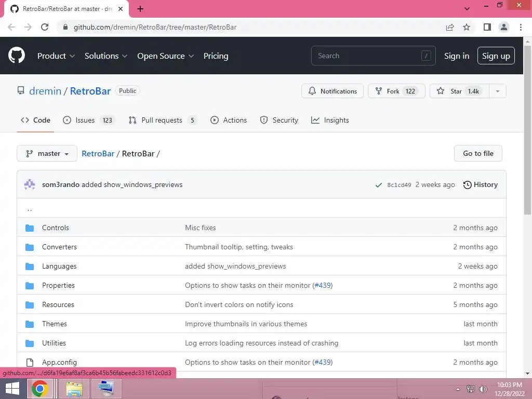Click the Properties folder icon

point(30,286)
